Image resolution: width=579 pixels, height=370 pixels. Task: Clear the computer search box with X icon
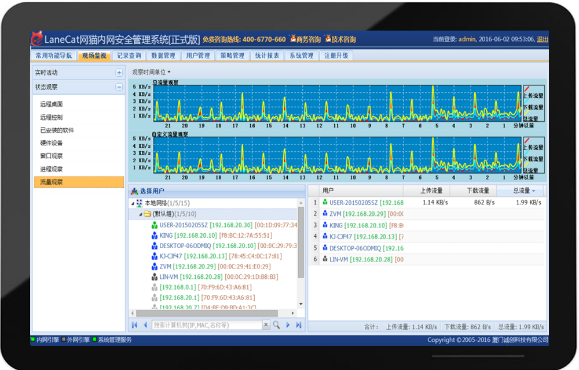click(x=266, y=325)
